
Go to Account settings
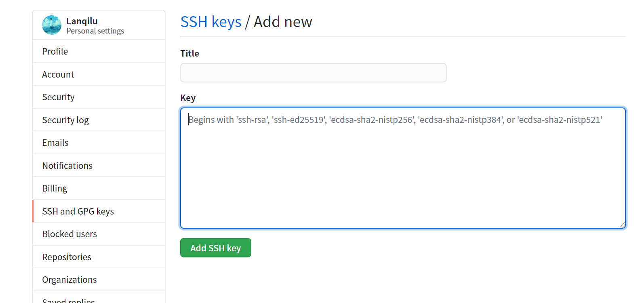click(x=58, y=74)
